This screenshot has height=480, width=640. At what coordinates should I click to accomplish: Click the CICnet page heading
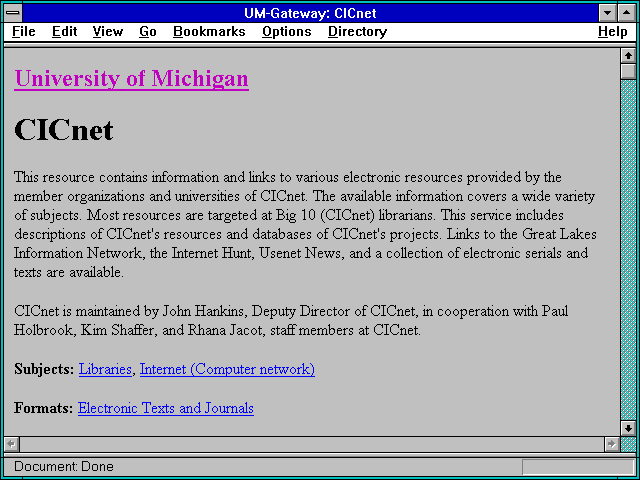tap(64, 130)
